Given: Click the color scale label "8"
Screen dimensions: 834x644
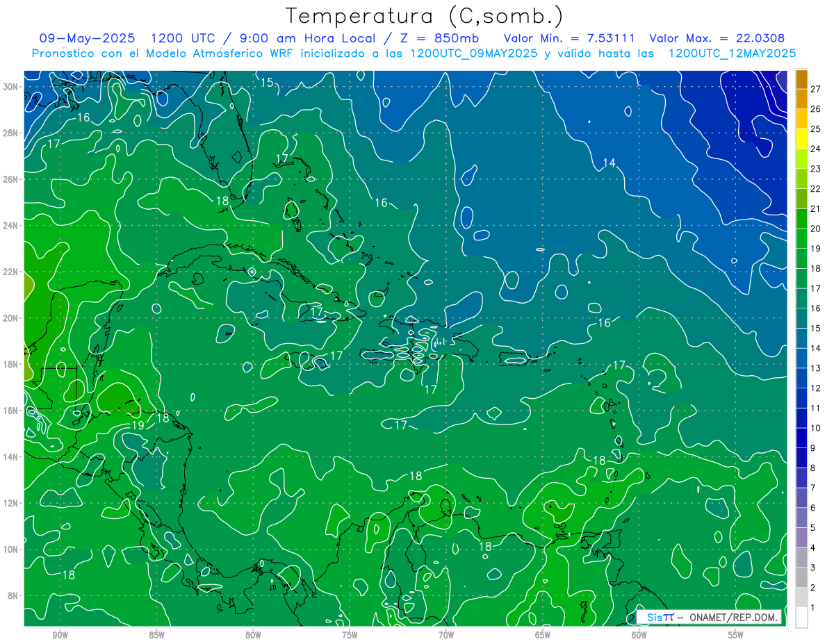Looking at the screenshot, I should click(x=813, y=468).
